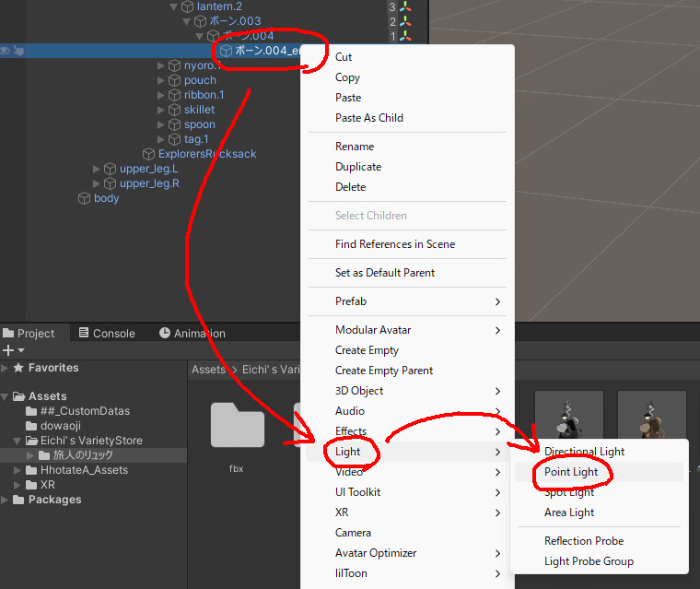Open the 3D Object submenu
Screen dimensions: 700x589
[361, 391]
